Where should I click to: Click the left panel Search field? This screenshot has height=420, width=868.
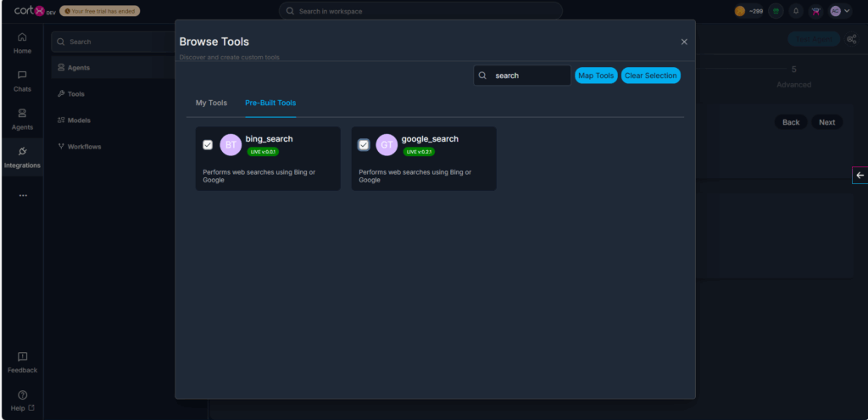click(114, 42)
